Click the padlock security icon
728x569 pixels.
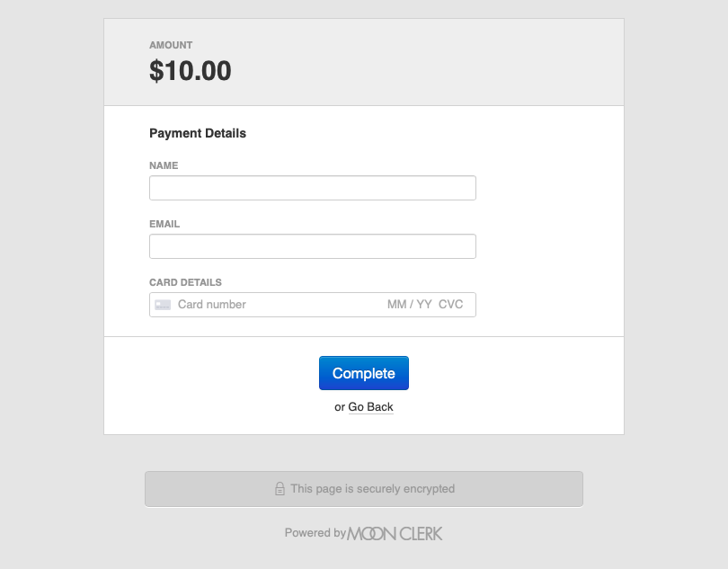[x=280, y=489]
